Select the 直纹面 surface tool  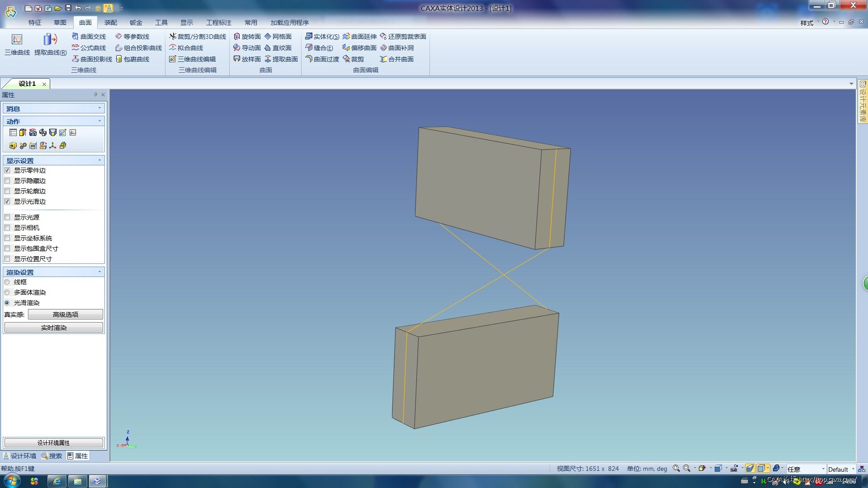pyautogui.click(x=278, y=48)
